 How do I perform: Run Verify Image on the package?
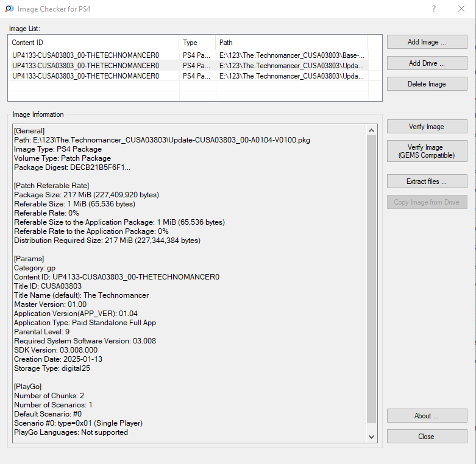click(427, 127)
